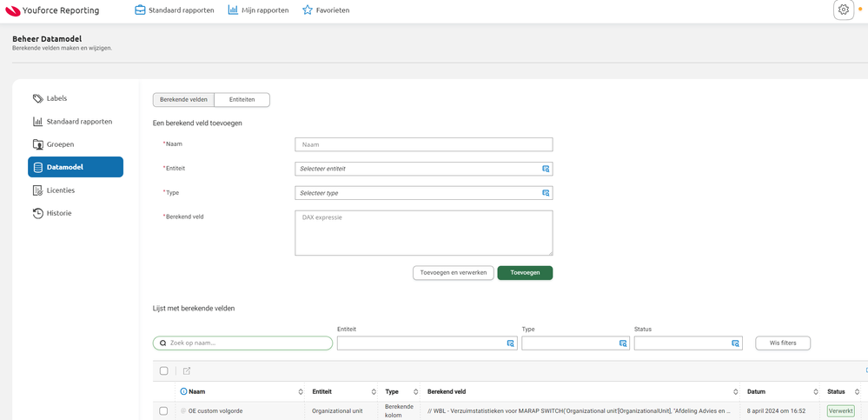Open the Selecteer type dropdown
Image resolution: width=868 pixels, height=420 pixels.
[424, 193]
